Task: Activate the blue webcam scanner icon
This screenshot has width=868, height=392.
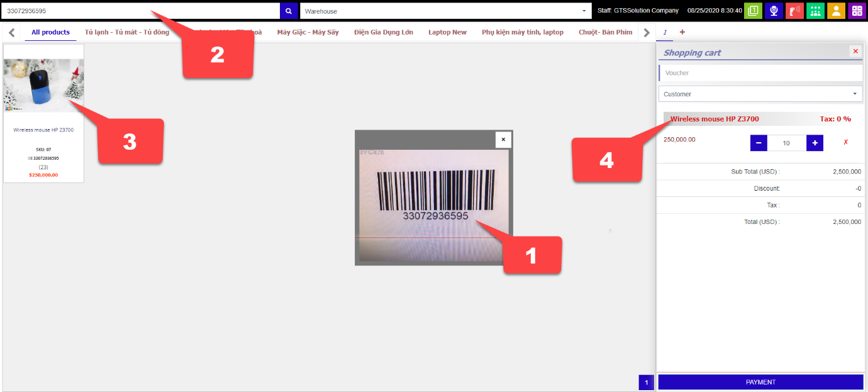Action: pyautogui.click(x=774, y=11)
